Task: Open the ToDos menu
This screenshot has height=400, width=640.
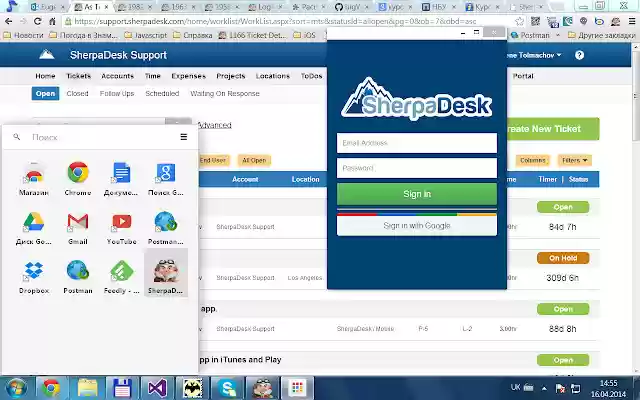Action: tap(311, 76)
